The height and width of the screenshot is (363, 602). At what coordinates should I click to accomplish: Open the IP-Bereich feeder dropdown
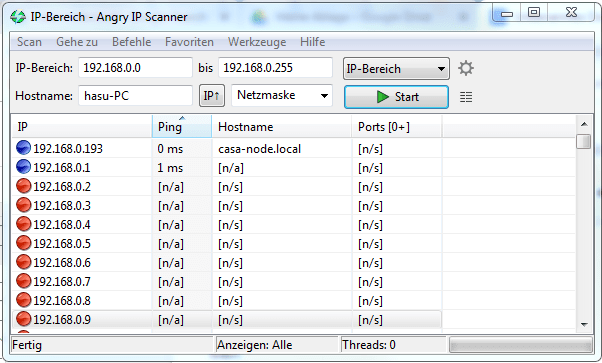pyautogui.click(x=396, y=69)
